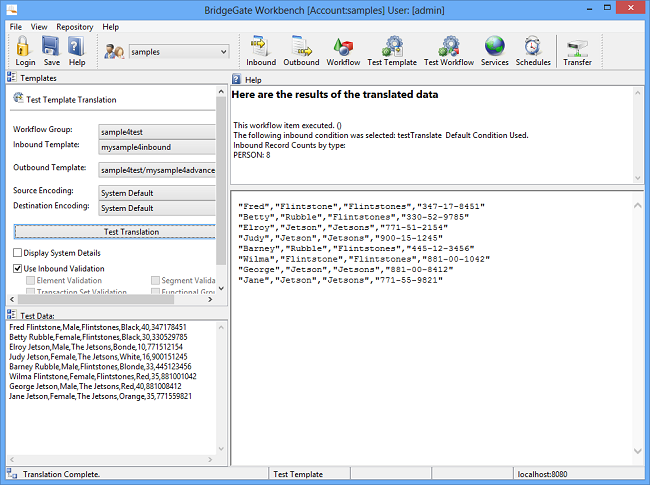Click the templates panel scroll-up arrow
The width and height of the screenshot is (650, 485).
(221, 92)
